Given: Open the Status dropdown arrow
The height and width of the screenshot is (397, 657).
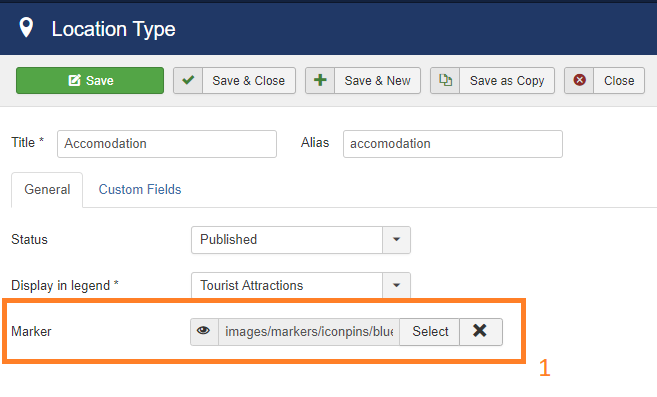Looking at the screenshot, I should 396,240.
